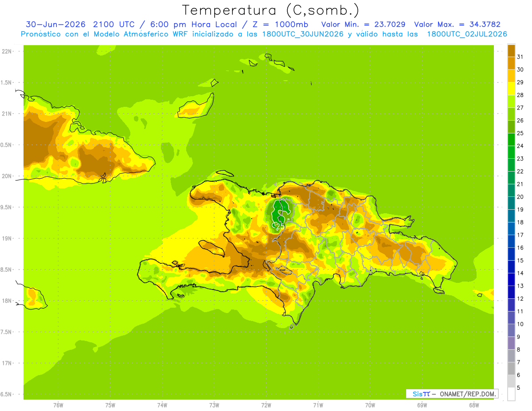Click the color scale value "28"
Image resolution: width=532 pixels, height=411 pixels.
(520, 95)
